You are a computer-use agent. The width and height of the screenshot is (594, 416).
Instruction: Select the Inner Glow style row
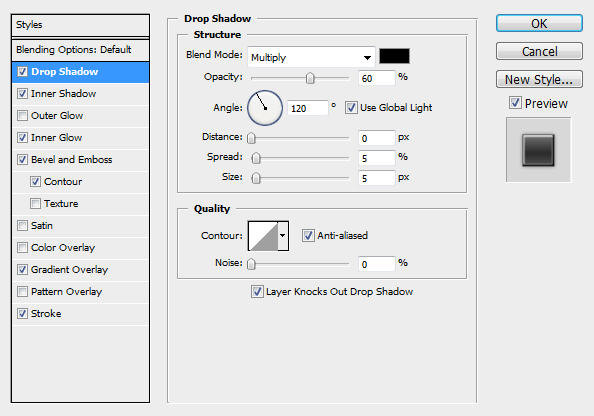(80, 138)
